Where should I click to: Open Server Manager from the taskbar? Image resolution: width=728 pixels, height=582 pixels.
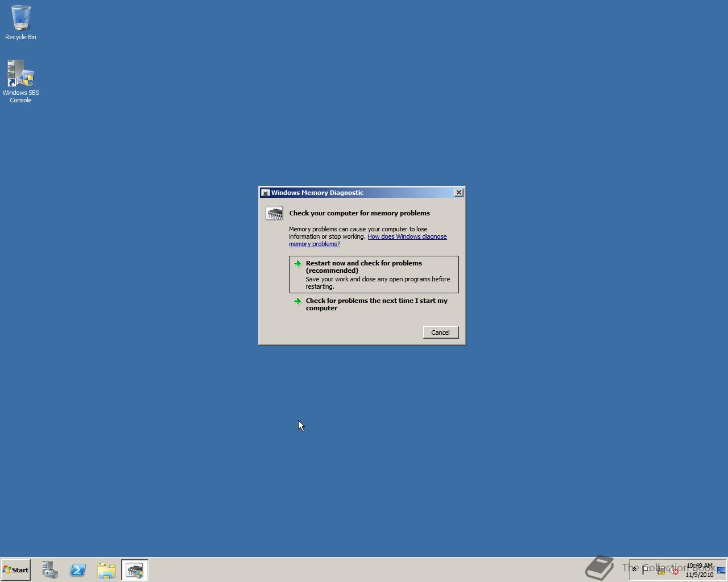50,570
